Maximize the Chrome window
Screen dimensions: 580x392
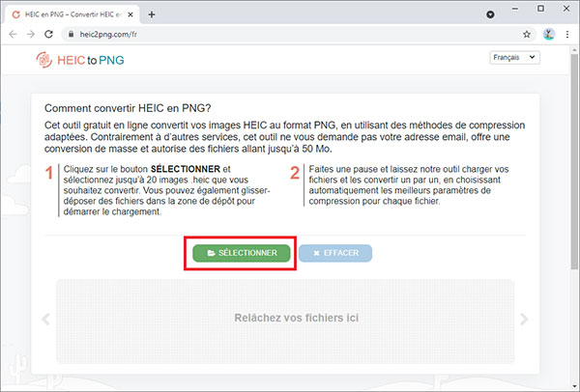coord(540,9)
